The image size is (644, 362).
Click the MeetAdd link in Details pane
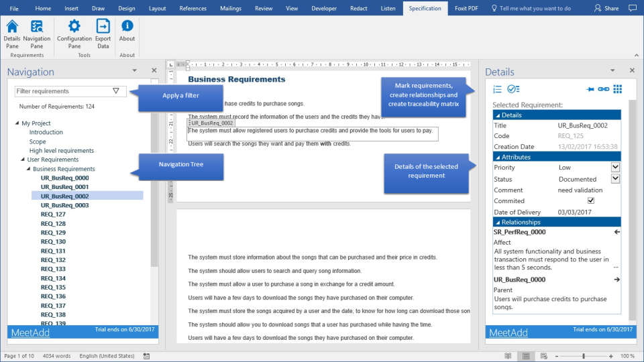[x=508, y=333]
